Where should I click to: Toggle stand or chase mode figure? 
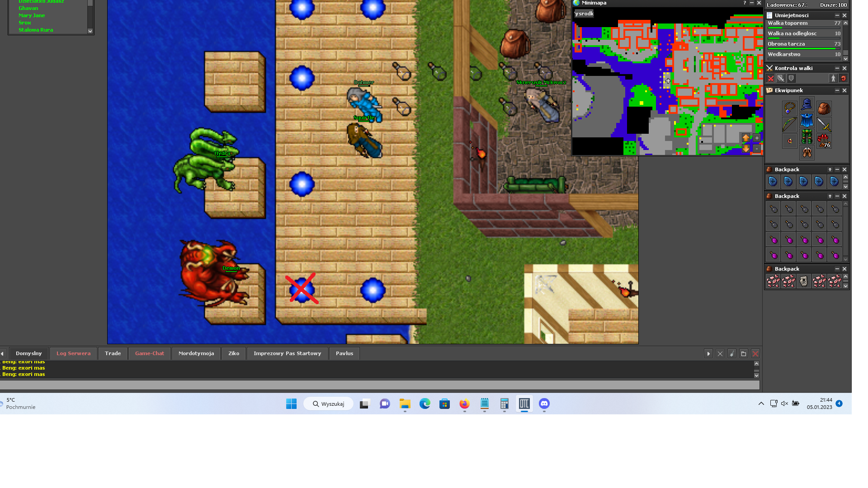click(833, 79)
